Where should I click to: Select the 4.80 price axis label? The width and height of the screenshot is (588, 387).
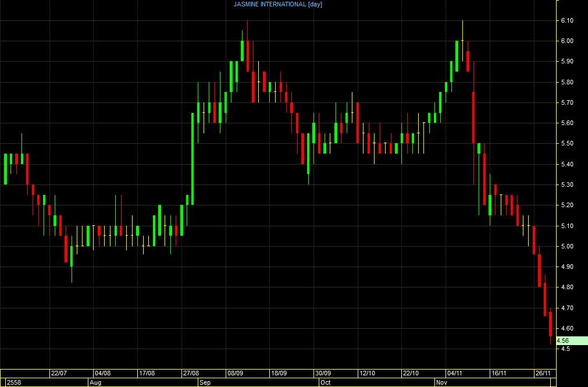(x=567, y=287)
